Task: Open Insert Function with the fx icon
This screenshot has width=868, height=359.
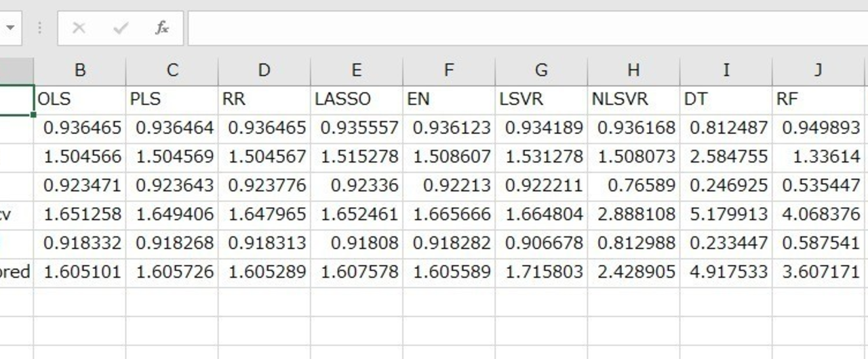Action: point(161,28)
